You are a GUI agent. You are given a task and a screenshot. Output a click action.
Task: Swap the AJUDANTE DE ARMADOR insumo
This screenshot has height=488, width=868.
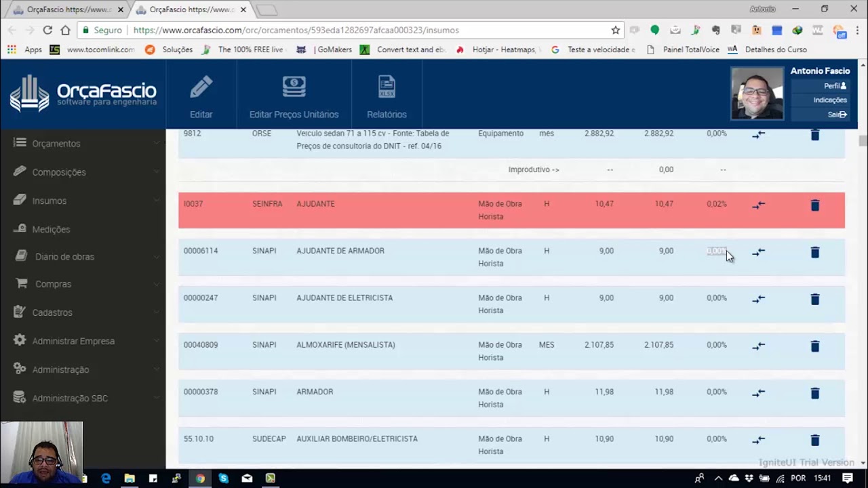pos(758,251)
